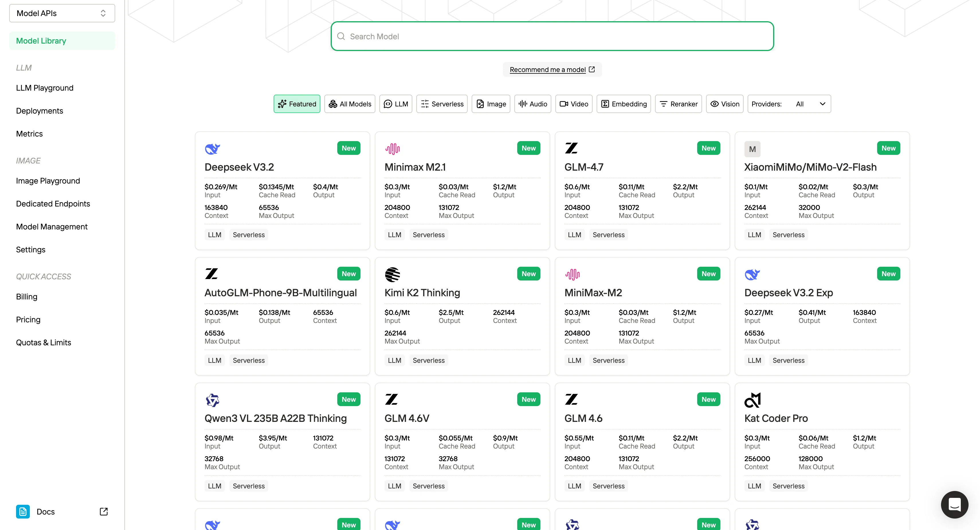Go to LLM Playground
980x530 pixels.
tap(44, 88)
